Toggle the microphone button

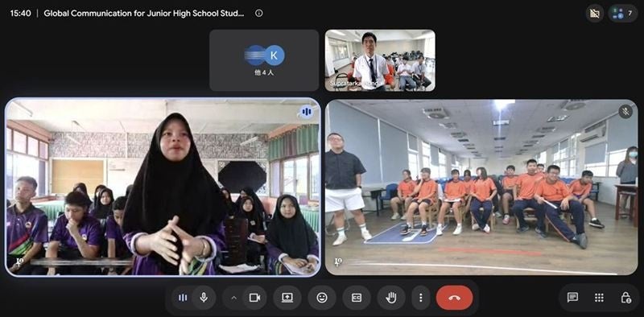204,298
